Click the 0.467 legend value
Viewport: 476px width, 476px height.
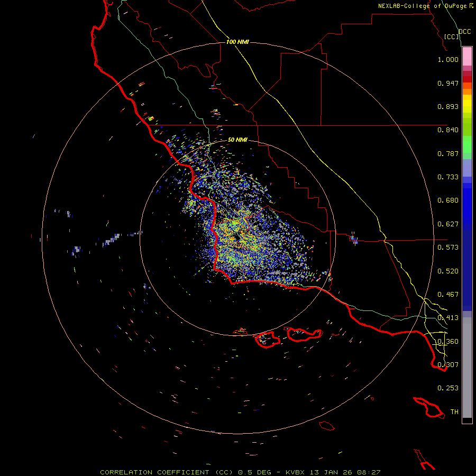click(448, 295)
